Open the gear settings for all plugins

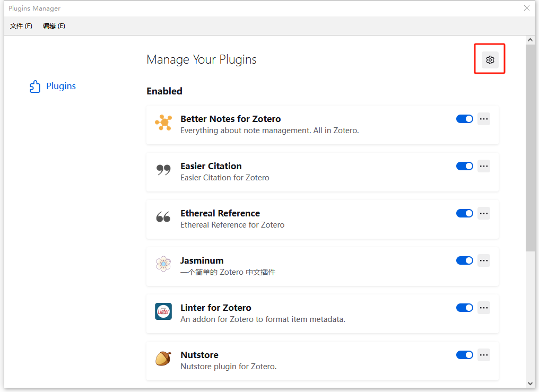[490, 60]
